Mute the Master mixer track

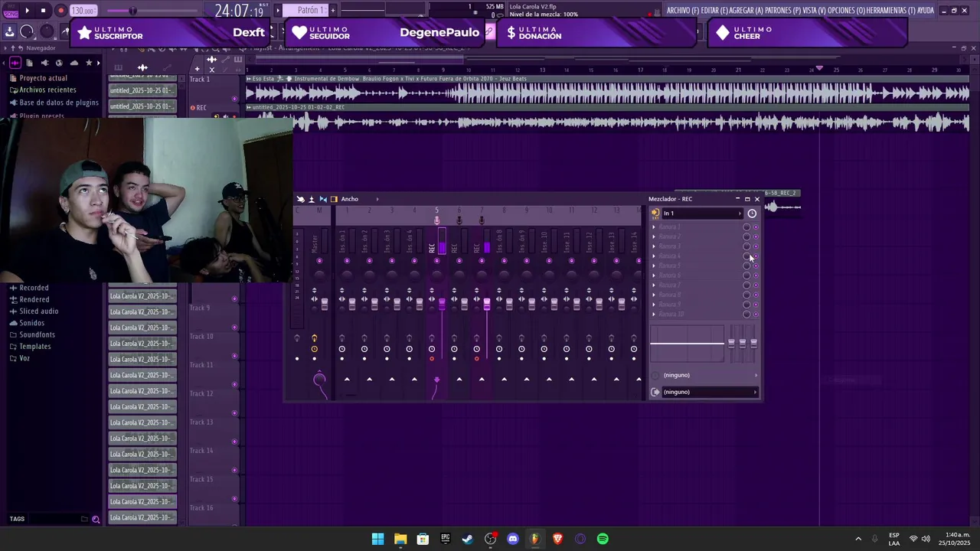coord(319,261)
